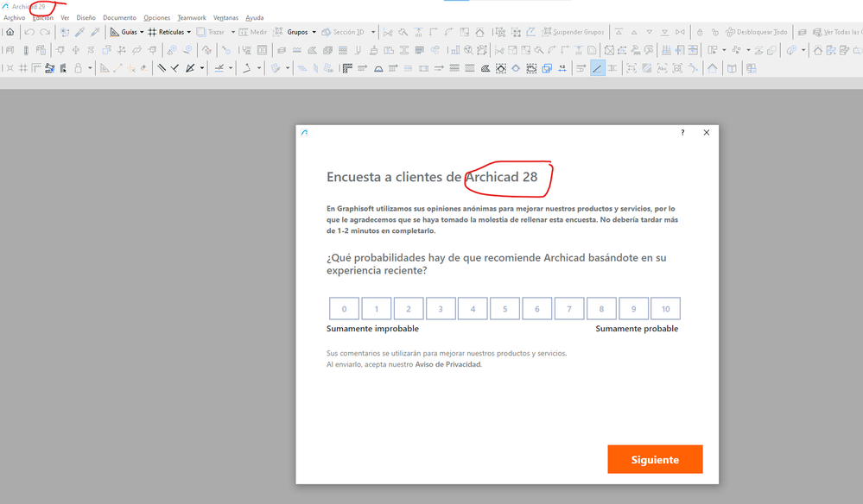The width and height of the screenshot is (863, 504).
Task: Click the send-to-back icon with bottom bar
Action: point(665,32)
